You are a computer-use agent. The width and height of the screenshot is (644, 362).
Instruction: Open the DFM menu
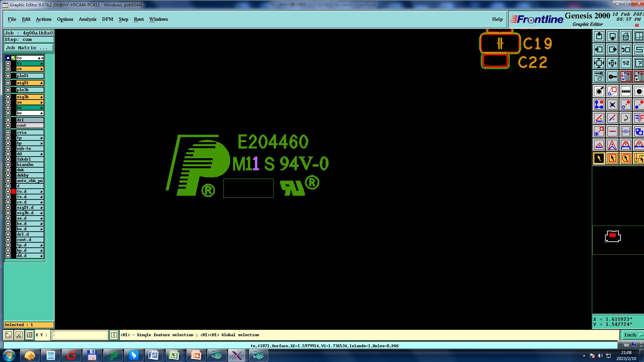point(107,19)
